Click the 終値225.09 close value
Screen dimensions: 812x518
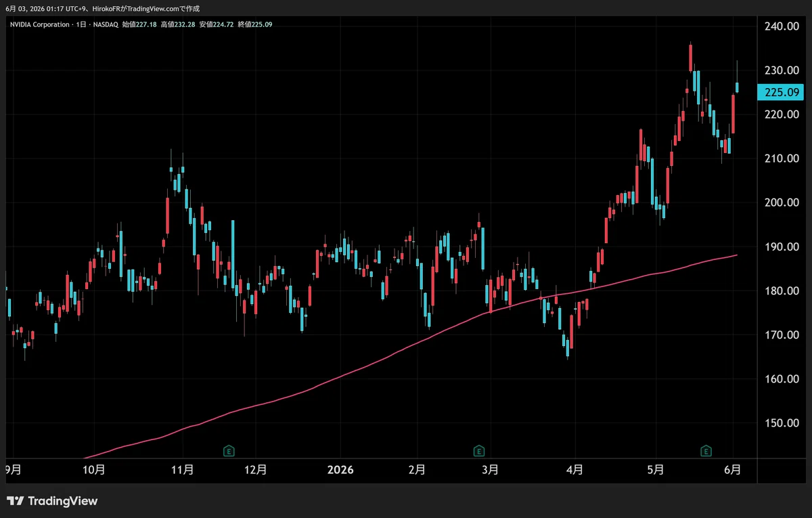(x=255, y=24)
